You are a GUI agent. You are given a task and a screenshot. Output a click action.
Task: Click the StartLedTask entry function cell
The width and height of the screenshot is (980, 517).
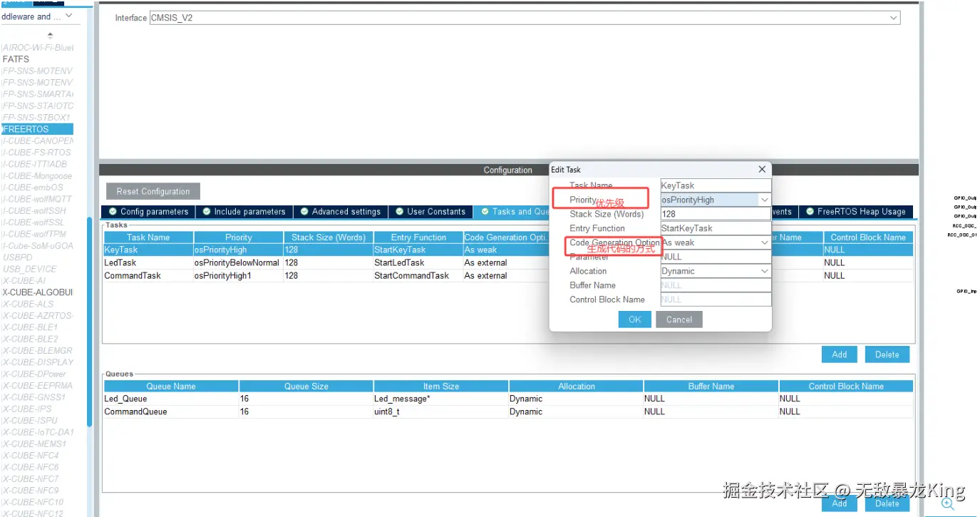coord(418,262)
